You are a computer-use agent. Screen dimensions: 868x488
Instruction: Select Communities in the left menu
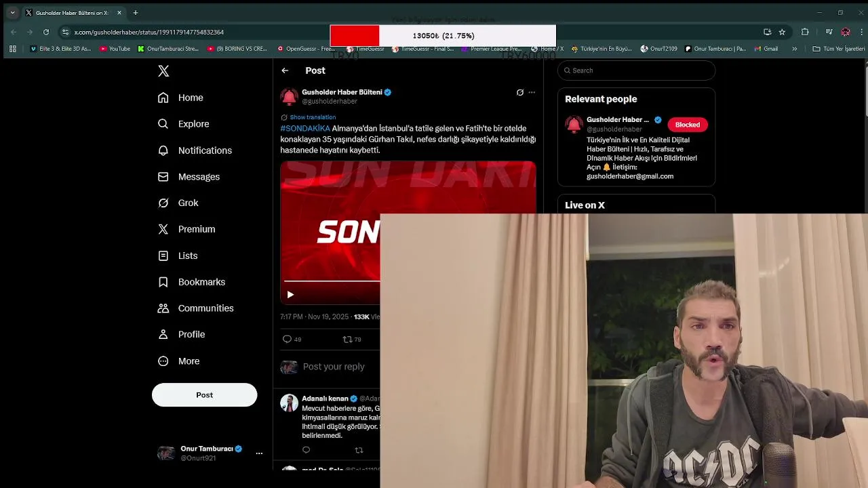(x=195, y=308)
